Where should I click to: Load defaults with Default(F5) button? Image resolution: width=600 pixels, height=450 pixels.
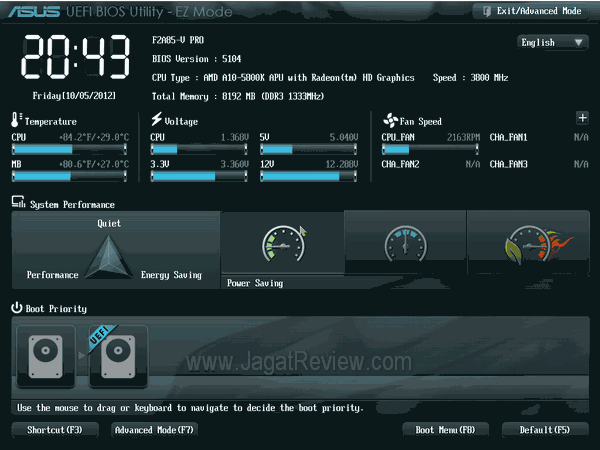(x=545, y=430)
